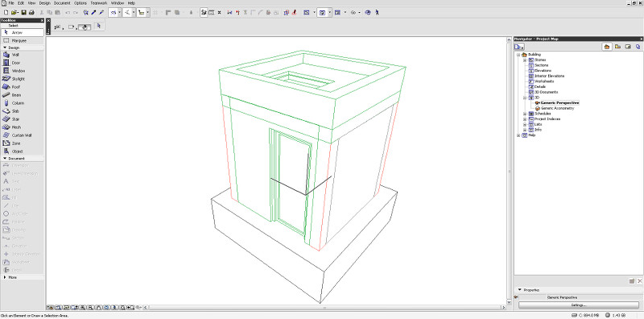Close the Toolbox panel
644x319 pixels.
click(x=42, y=21)
